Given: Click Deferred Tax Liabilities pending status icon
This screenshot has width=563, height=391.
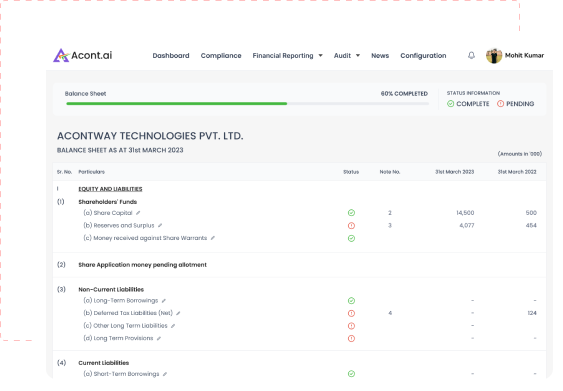Looking at the screenshot, I should click(352, 313).
